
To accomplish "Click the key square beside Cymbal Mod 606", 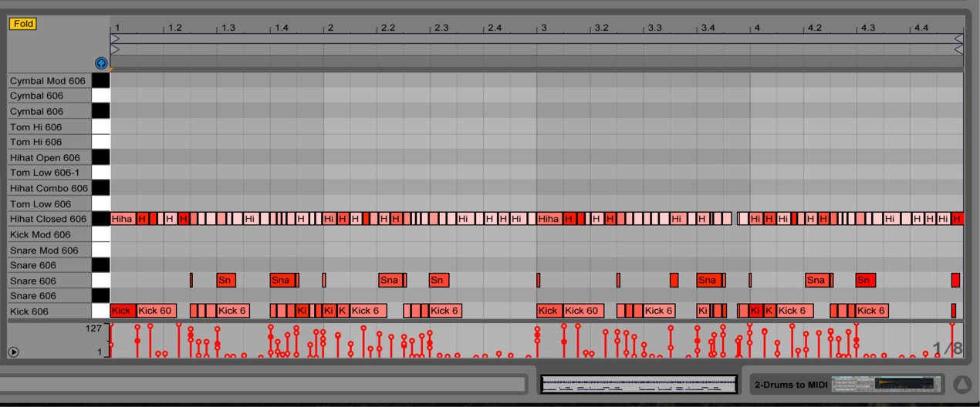I will [100, 81].
